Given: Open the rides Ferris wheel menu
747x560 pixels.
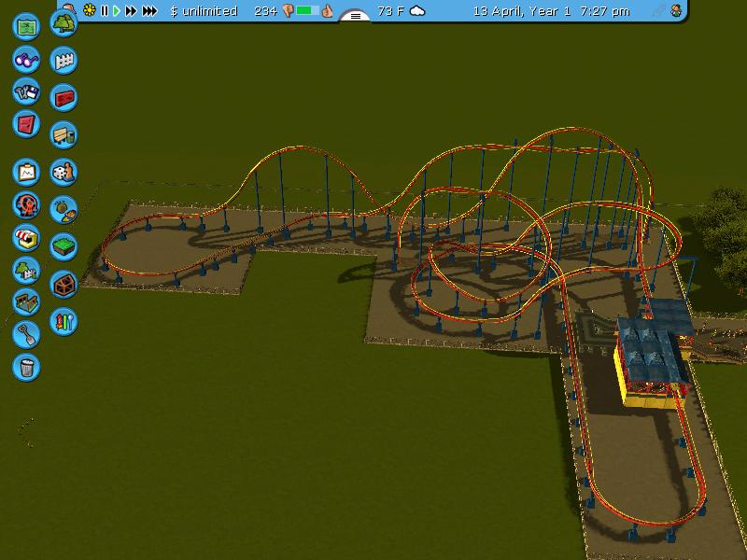Looking at the screenshot, I should click(x=27, y=204).
